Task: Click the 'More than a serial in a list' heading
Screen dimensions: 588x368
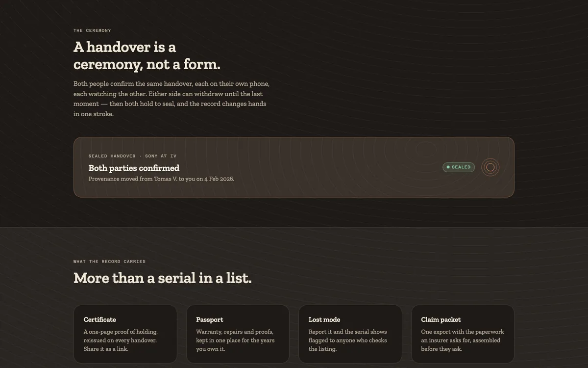Action: [x=162, y=278]
